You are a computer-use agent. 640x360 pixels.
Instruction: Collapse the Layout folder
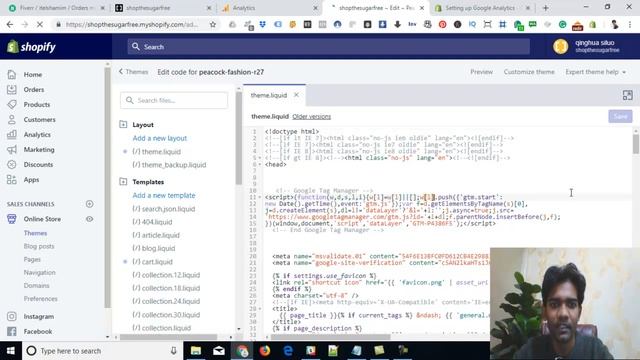[123, 124]
